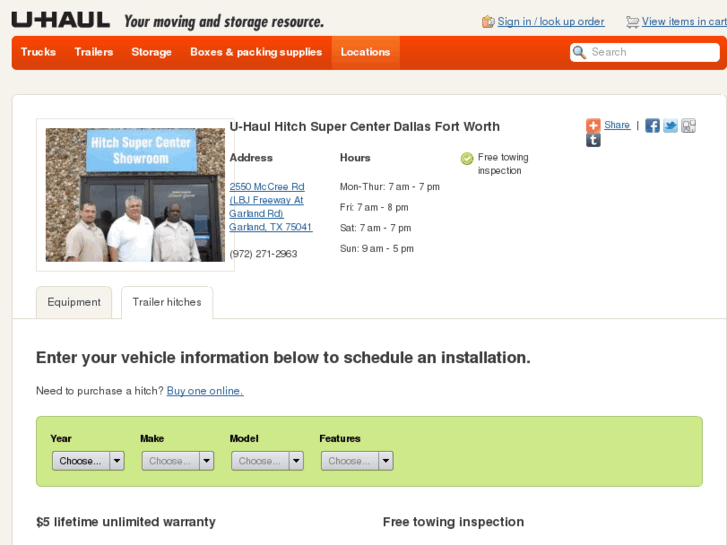Open the Trailers menu
The height and width of the screenshot is (545, 727).
click(x=94, y=52)
